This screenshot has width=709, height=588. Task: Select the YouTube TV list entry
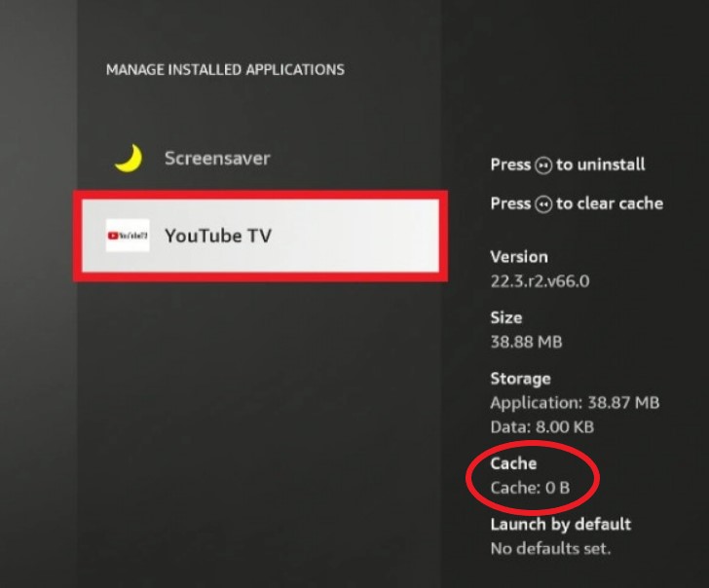click(x=260, y=236)
